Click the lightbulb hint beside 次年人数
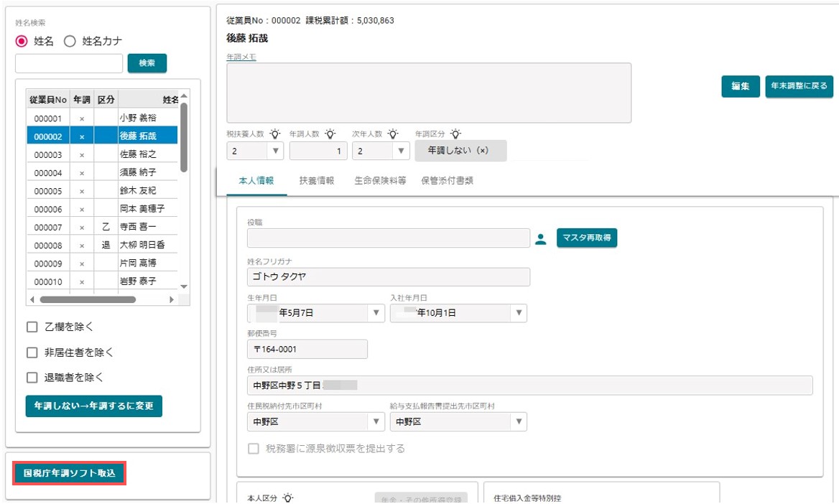Viewport: 839px width, 504px height. pos(393,134)
